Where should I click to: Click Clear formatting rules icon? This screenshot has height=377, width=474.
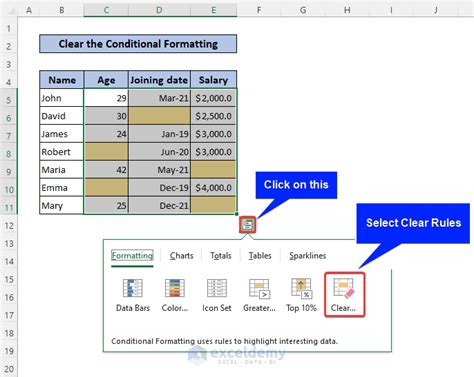345,295
